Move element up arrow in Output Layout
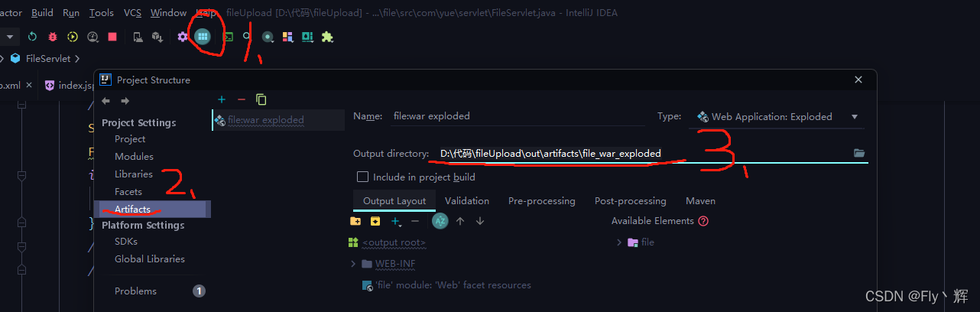Screen dimensions: 980x312 pos(460,221)
